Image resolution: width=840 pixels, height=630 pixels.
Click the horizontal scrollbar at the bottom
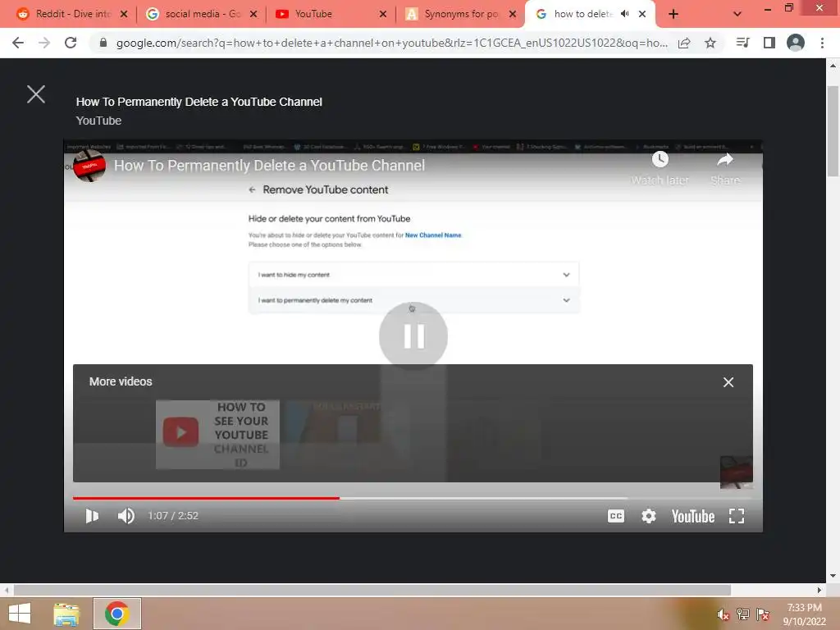tap(372, 591)
